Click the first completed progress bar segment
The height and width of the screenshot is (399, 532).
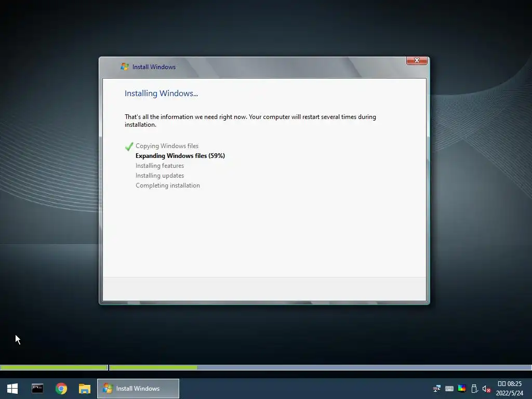(54, 367)
